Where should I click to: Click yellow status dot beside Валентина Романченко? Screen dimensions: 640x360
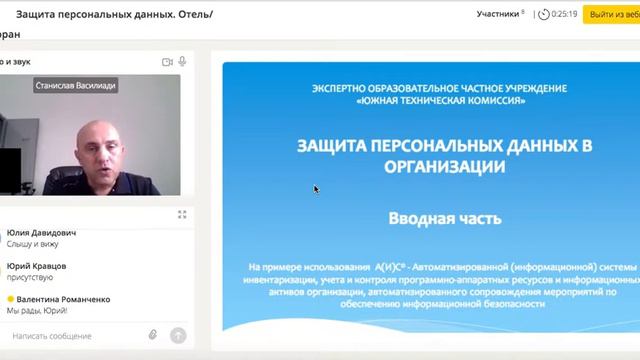11,299
